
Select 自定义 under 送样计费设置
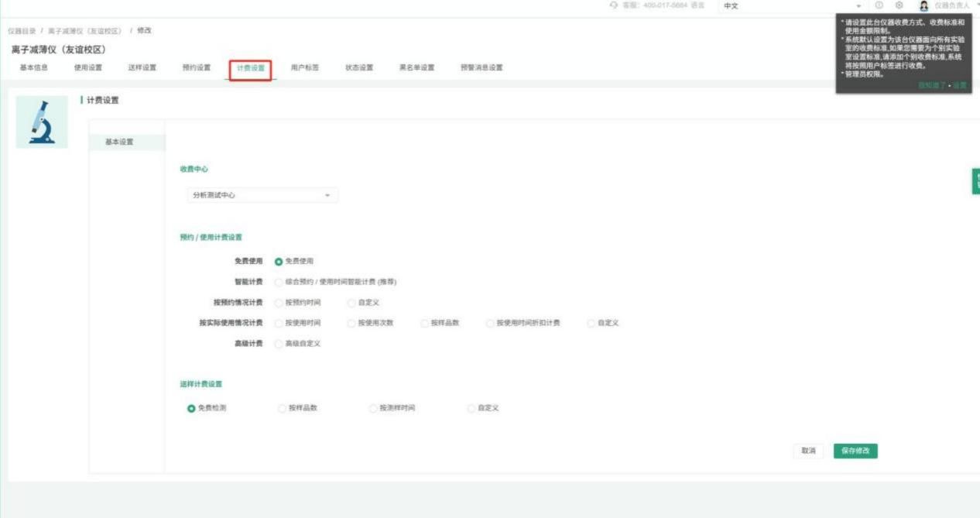471,408
